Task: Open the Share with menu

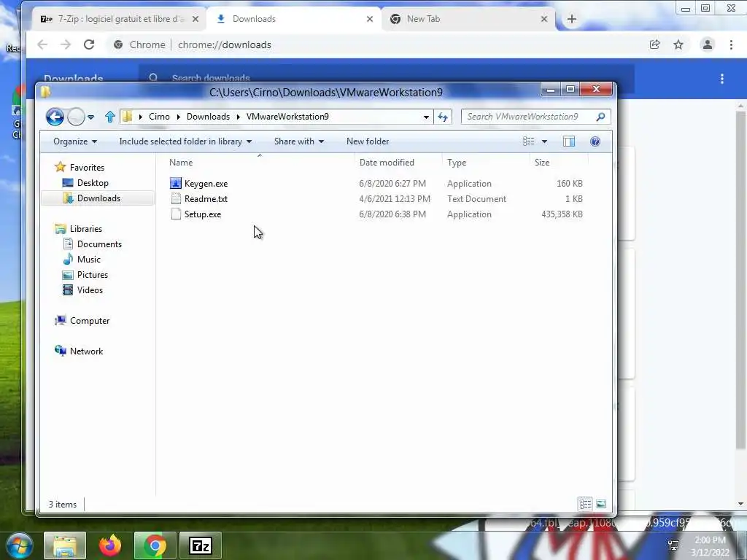Action: (x=298, y=141)
